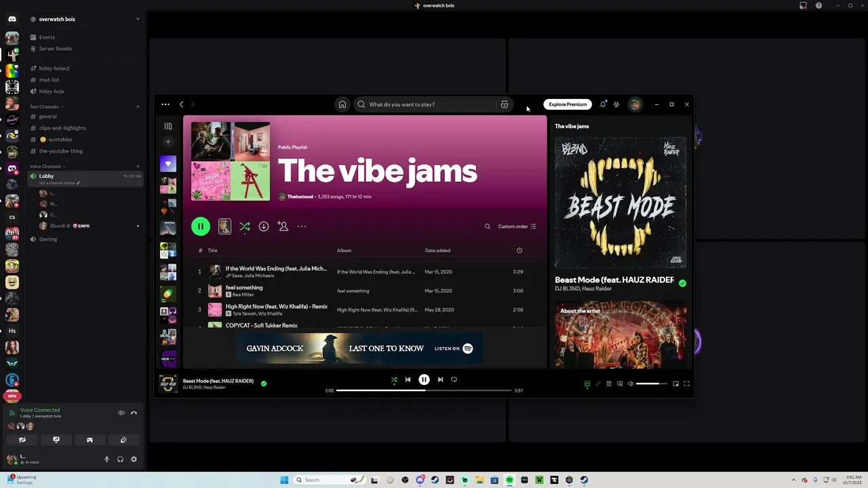Screen dimensions: 868x488
Task: Open Thelostsoul profile link
Action: 300,197
